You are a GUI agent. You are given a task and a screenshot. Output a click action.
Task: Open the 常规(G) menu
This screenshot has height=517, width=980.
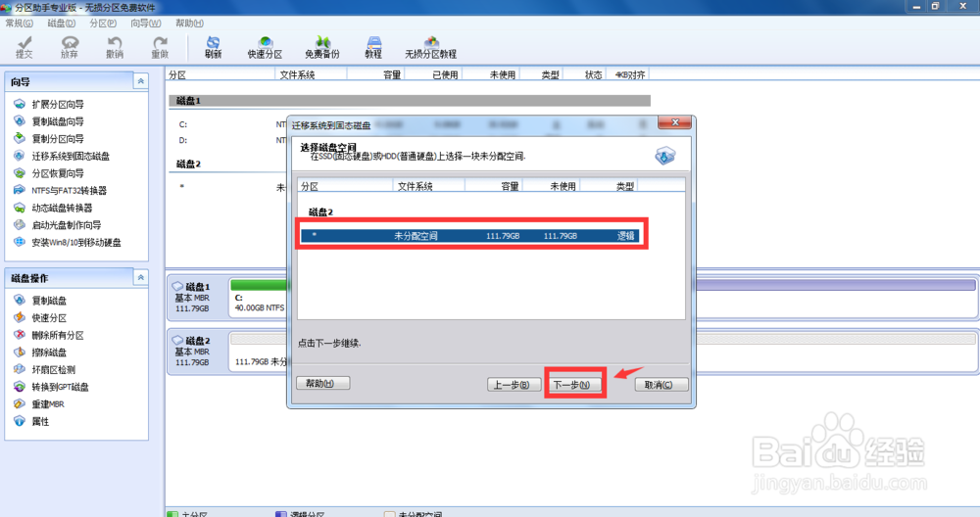click(19, 23)
